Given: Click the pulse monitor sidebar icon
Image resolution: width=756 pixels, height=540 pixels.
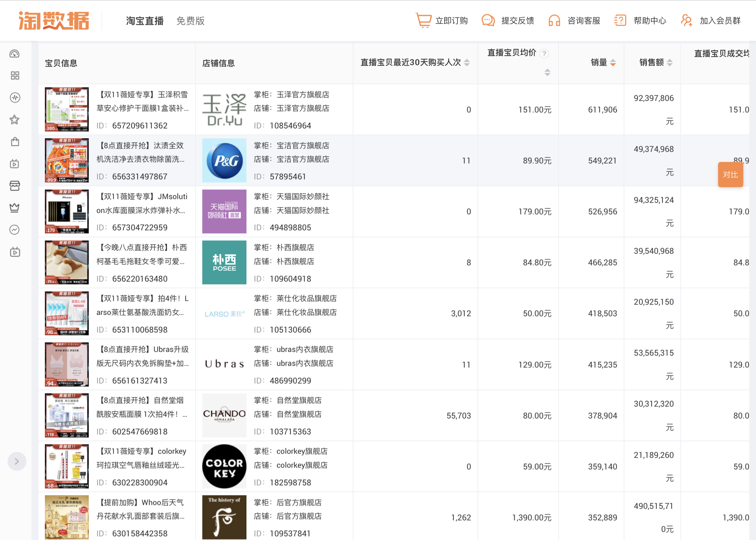Looking at the screenshot, I should 15,98.
